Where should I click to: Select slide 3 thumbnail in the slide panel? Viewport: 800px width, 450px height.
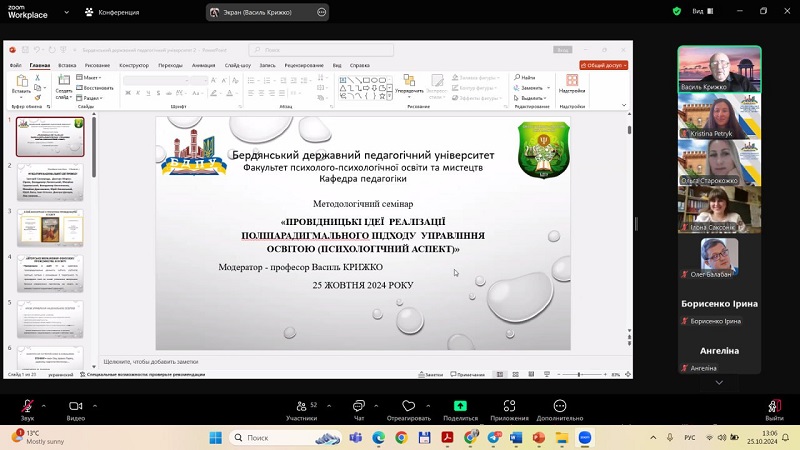click(50, 228)
